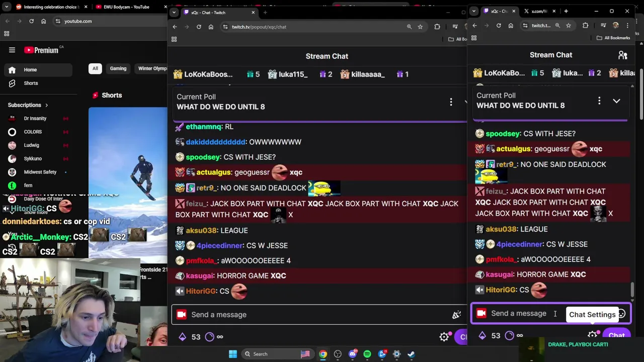Open tab search dropdown in right chat window
The image size is (644, 362).
(474, 11)
